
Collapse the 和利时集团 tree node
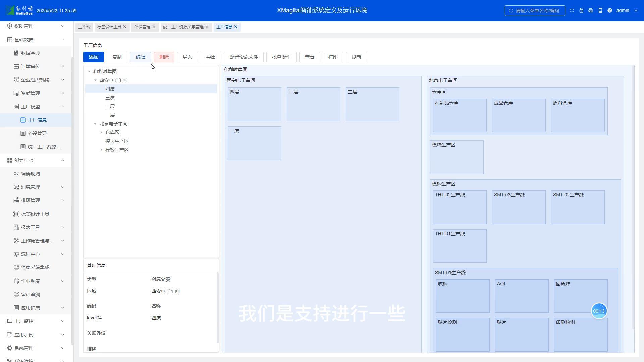[x=89, y=71]
